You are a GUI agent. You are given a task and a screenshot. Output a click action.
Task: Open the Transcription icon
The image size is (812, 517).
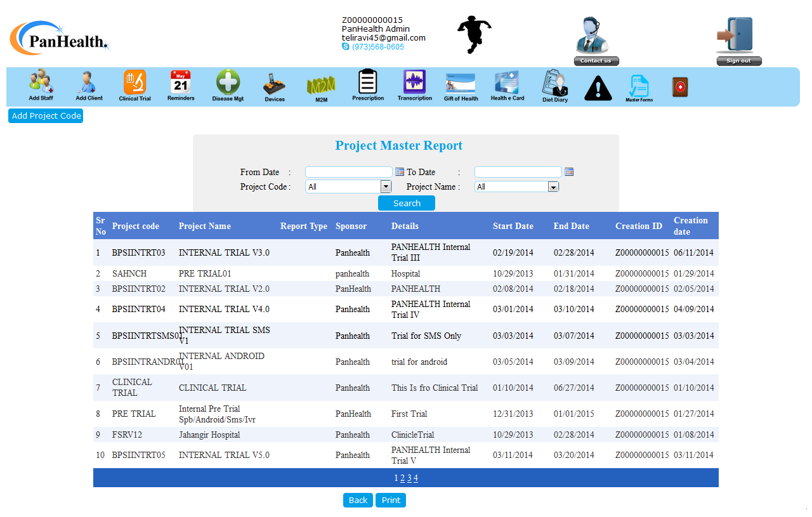415,85
